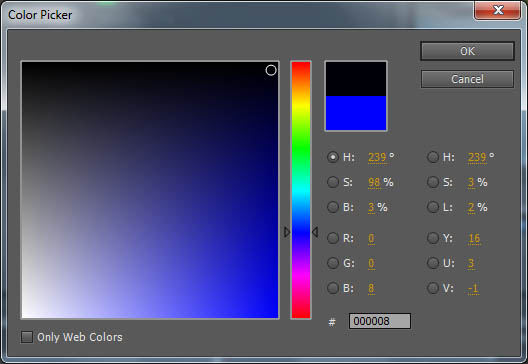
Task: Click the U value 3
Action: pyautogui.click(x=471, y=263)
